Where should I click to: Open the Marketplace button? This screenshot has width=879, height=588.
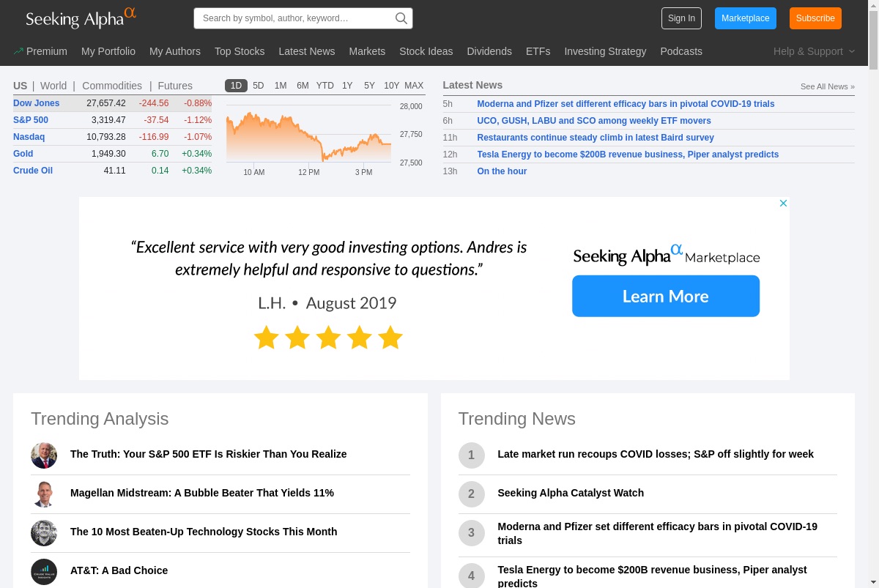[x=745, y=18]
